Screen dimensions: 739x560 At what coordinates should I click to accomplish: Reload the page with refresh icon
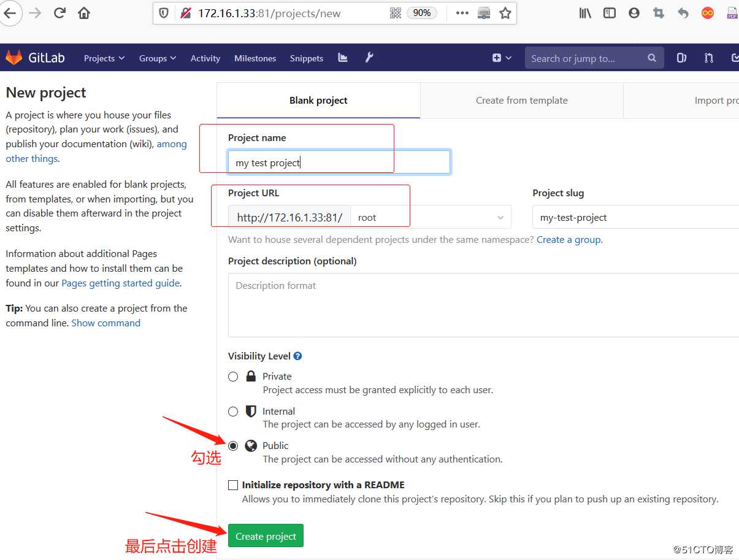(x=59, y=13)
